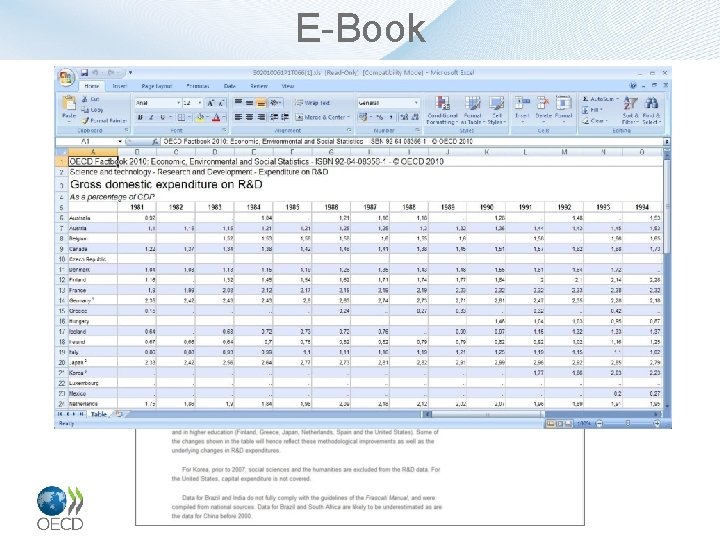Open the Page Layout tab
This screenshot has height=540, width=720.
tap(157, 86)
